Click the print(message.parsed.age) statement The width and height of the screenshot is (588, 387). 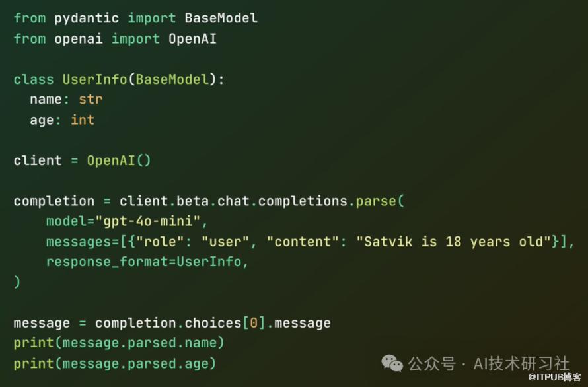pyautogui.click(x=115, y=363)
